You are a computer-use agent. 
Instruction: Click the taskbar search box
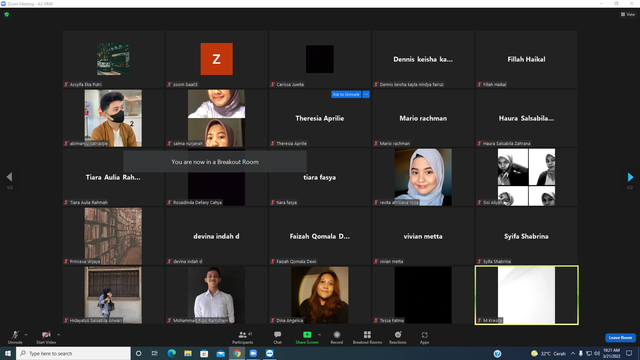[x=73, y=353]
